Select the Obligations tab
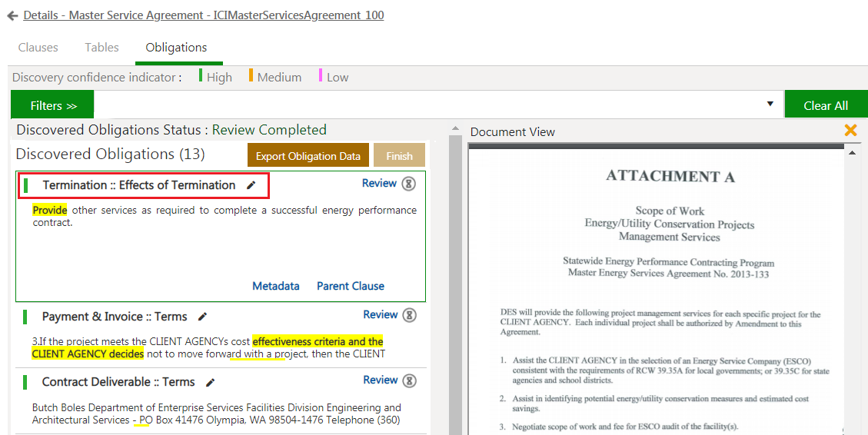Screen dimensions: 868x435 (176, 48)
